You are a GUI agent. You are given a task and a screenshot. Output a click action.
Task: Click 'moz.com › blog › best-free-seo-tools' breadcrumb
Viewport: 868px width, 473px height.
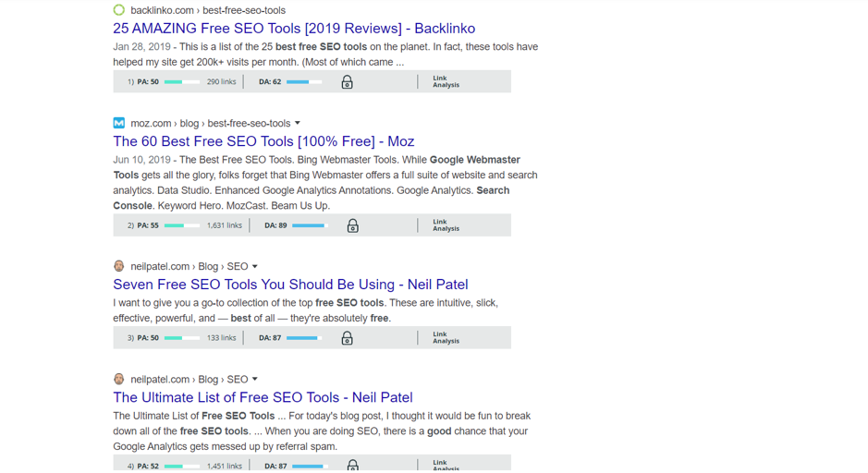coord(211,123)
